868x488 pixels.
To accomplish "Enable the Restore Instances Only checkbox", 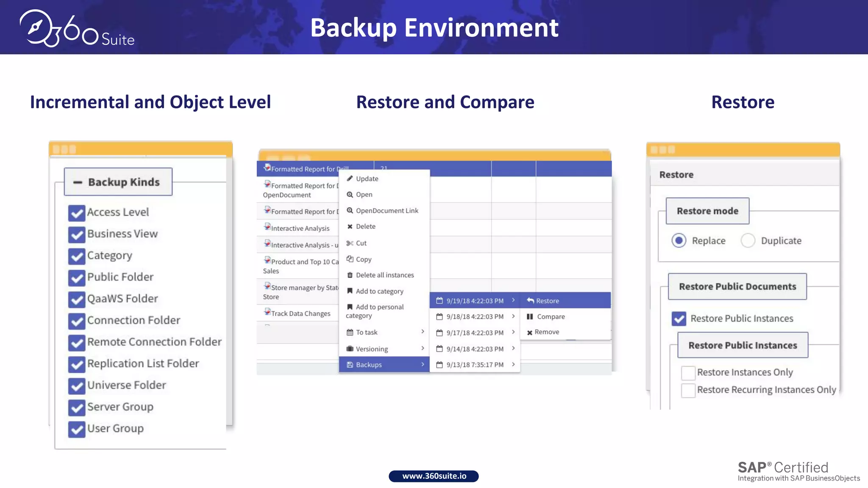I will click(x=688, y=373).
